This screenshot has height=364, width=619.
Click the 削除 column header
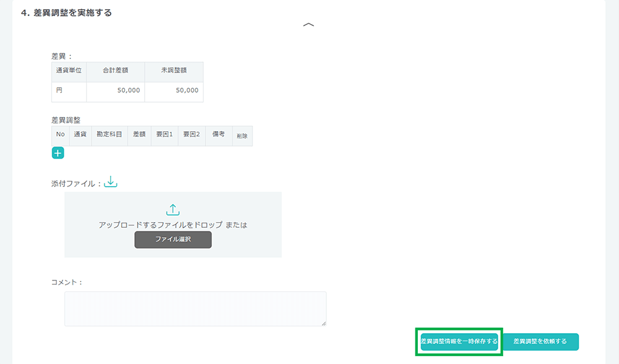click(x=241, y=135)
